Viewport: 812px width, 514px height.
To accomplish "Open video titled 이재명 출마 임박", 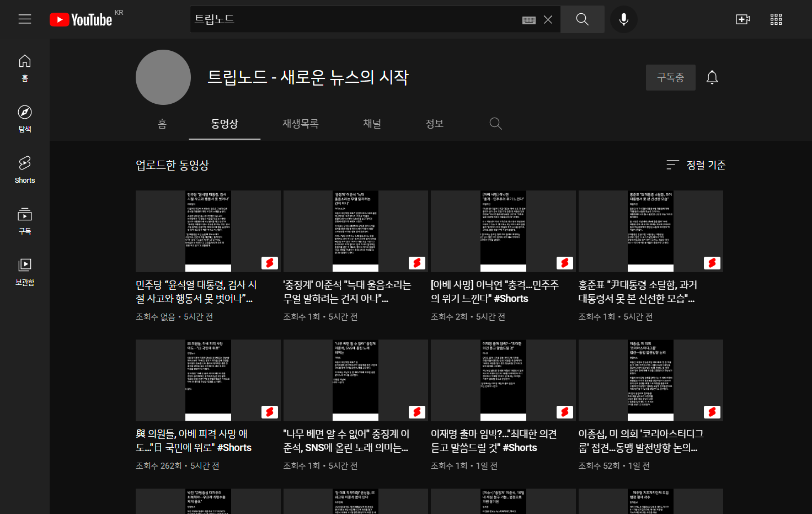I will coord(494,441).
